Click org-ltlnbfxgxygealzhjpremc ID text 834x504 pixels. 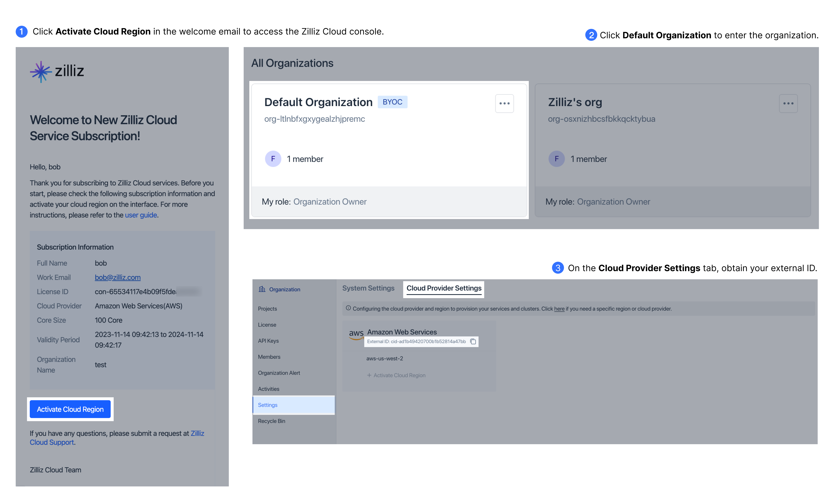(x=314, y=119)
